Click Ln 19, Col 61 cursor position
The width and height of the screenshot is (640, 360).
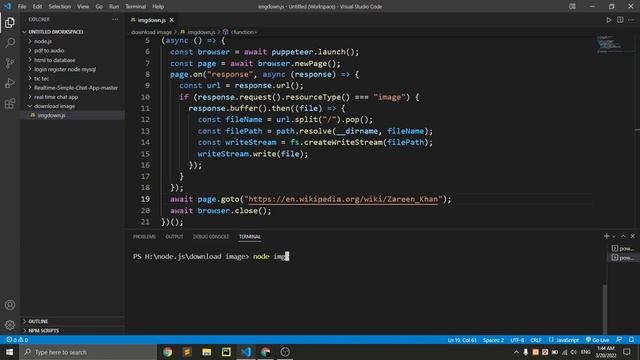click(x=462, y=340)
